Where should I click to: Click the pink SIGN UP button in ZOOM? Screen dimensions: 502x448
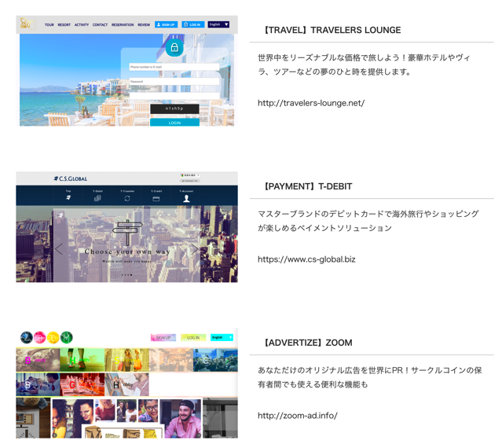(x=163, y=337)
